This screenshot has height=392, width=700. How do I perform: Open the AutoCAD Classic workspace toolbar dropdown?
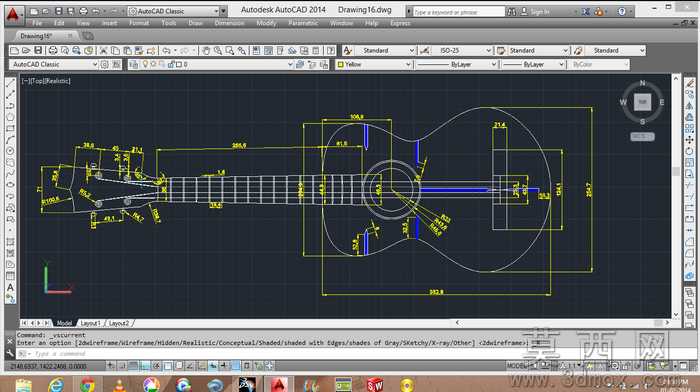[95, 65]
